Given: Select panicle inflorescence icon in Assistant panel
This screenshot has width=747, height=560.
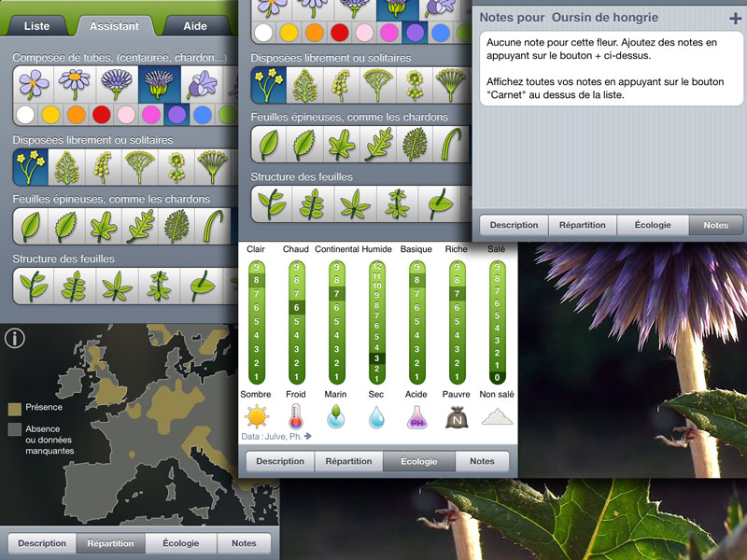Looking at the screenshot, I should tap(66, 167).
